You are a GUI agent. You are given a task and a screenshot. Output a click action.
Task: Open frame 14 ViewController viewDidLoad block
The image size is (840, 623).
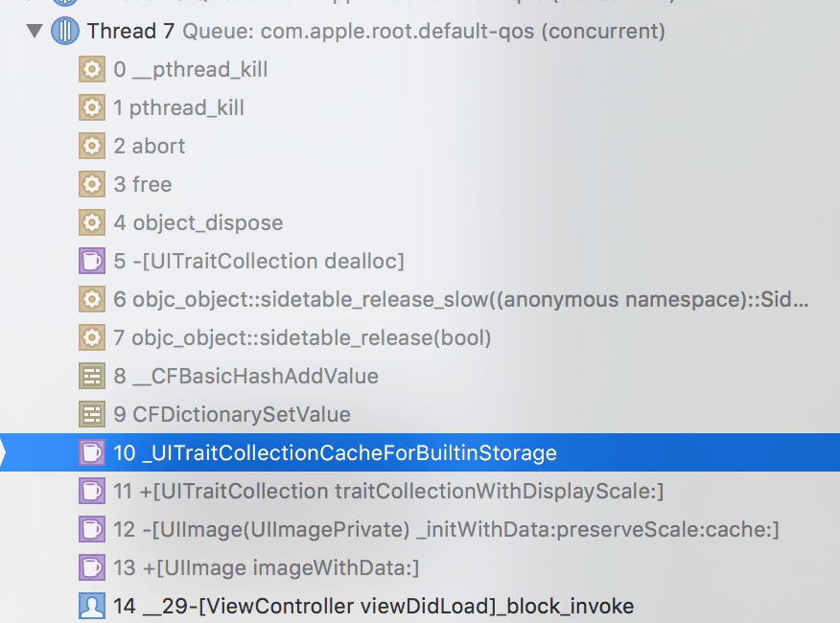[374, 606]
